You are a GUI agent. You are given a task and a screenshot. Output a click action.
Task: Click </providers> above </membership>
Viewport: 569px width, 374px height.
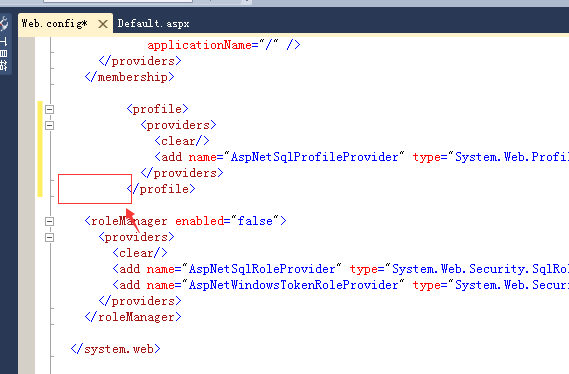coord(140,61)
